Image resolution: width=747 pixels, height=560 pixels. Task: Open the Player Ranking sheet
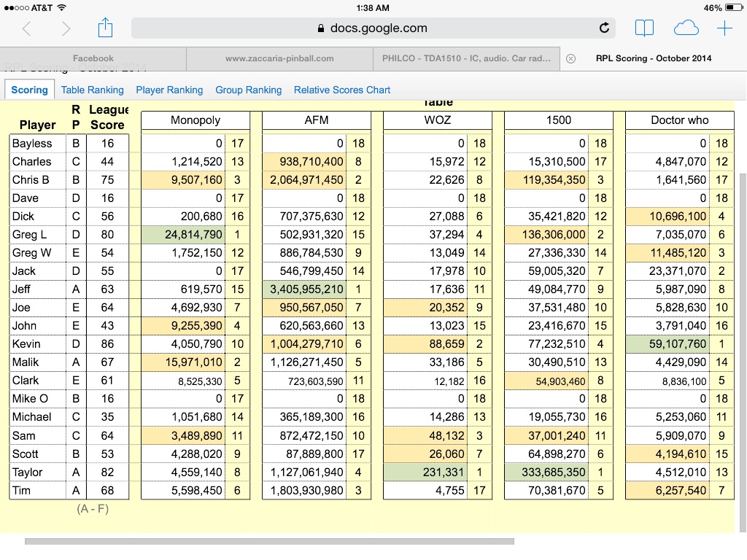169,90
